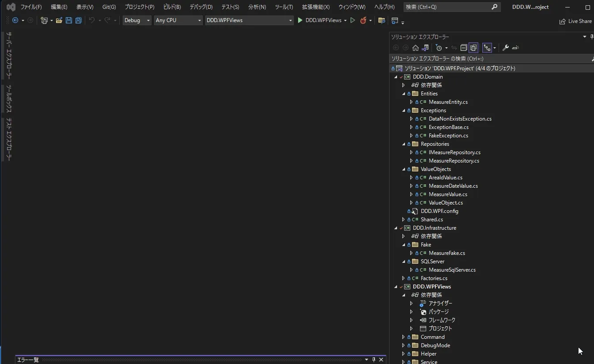Select the DDD.WPF.config file
594x364 pixels.
(439, 211)
